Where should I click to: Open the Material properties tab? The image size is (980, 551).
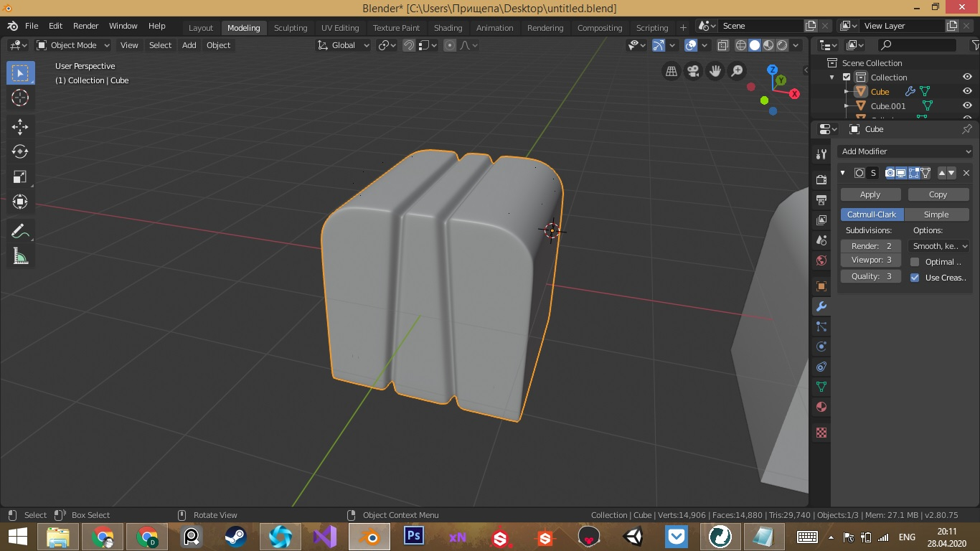click(x=821, y=407)
